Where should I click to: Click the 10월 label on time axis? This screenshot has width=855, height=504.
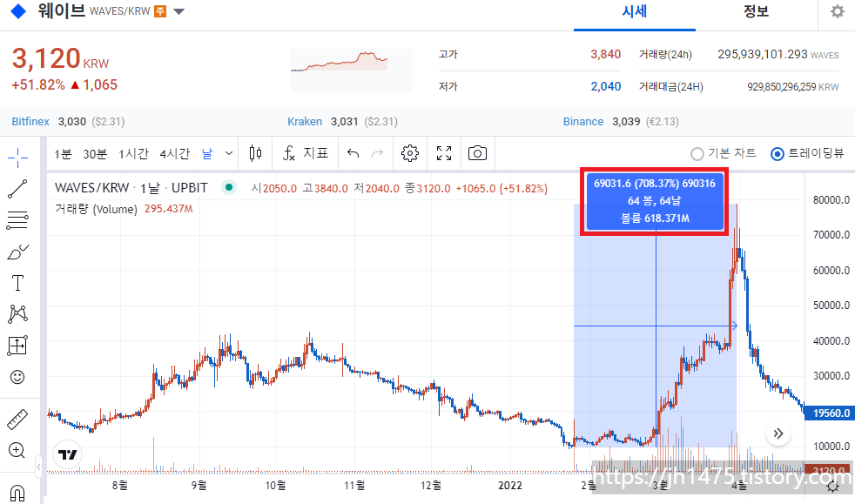[x=275, y=486]
